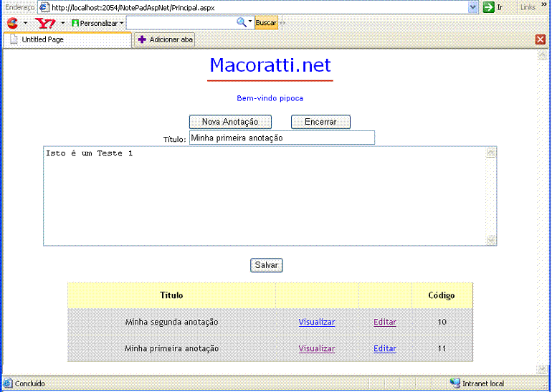Open the address bar dropdown arrow
Viewport: 552px width, 392px height.
point(473,7)
